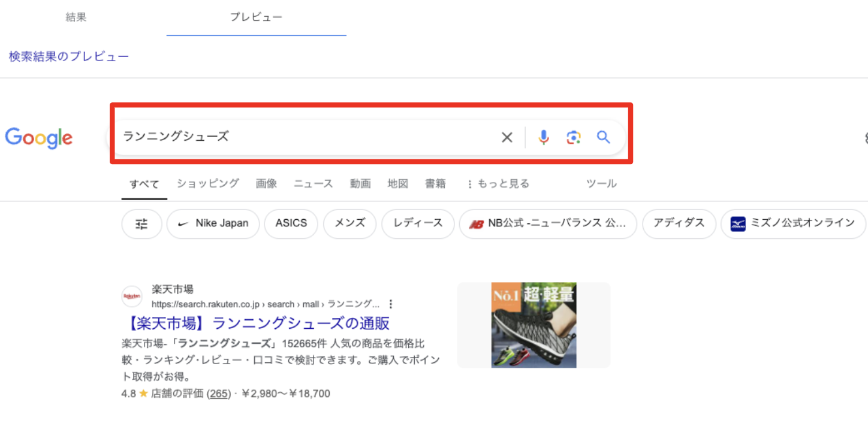Start voice search with the microphone icon

click(x=544, y=138)
